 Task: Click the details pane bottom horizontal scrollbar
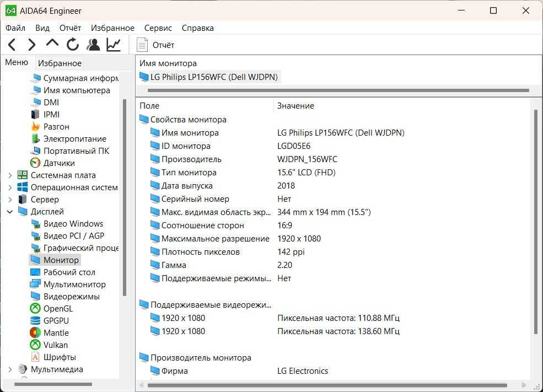pos(327,385)
